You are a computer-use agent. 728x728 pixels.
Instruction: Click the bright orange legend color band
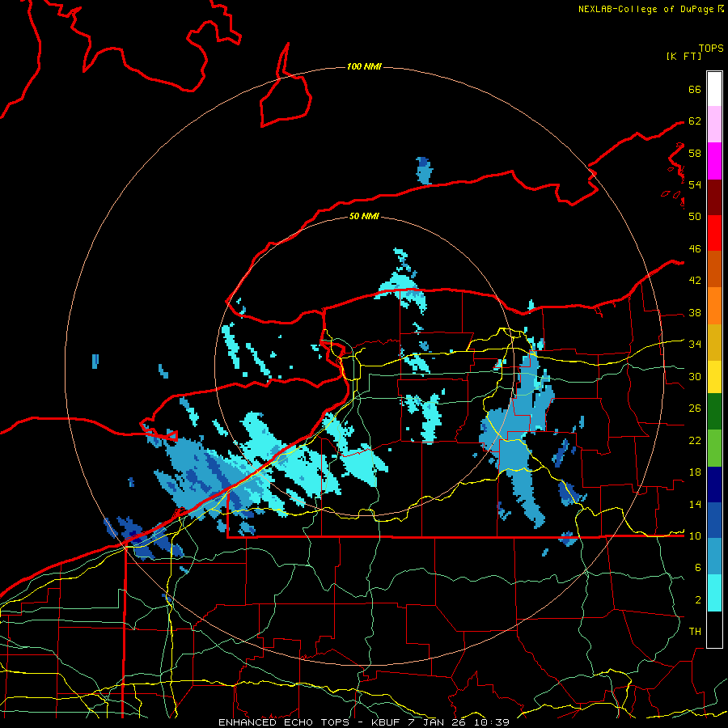click(x=714, y=306)
